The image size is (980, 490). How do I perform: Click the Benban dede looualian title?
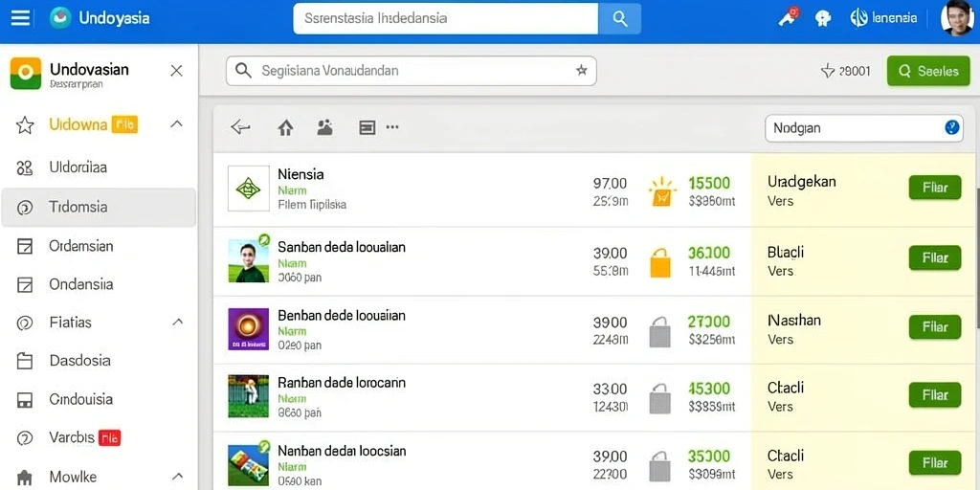click(x=342, y=315)
